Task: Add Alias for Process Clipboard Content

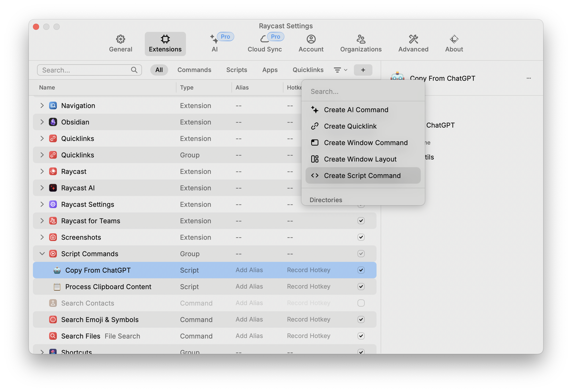Action: click(249, 287)
